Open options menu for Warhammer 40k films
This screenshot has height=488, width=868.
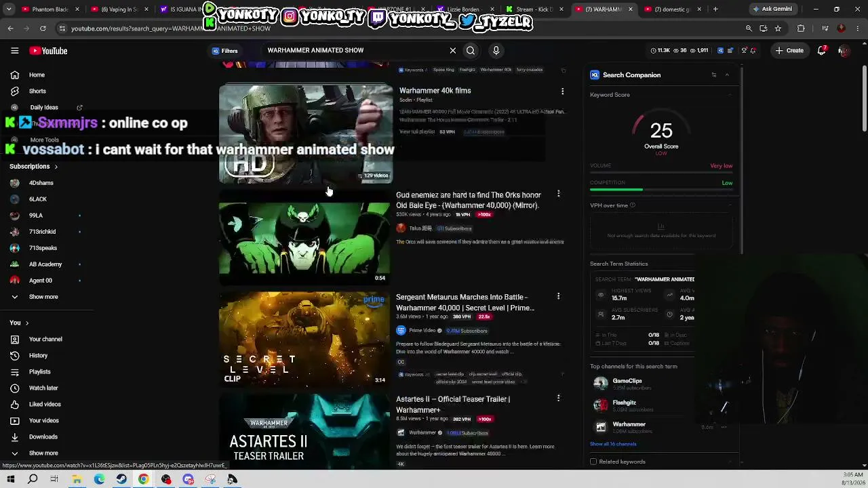click(x=562, y=91)
